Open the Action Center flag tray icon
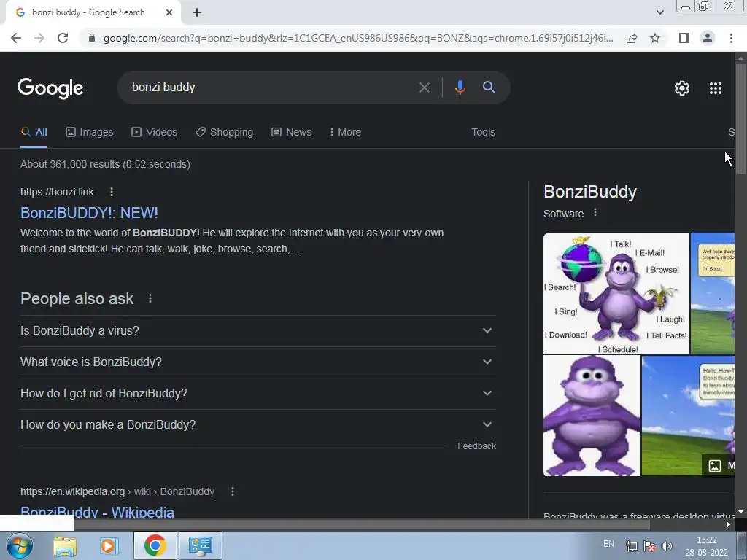 coord(649,546)
